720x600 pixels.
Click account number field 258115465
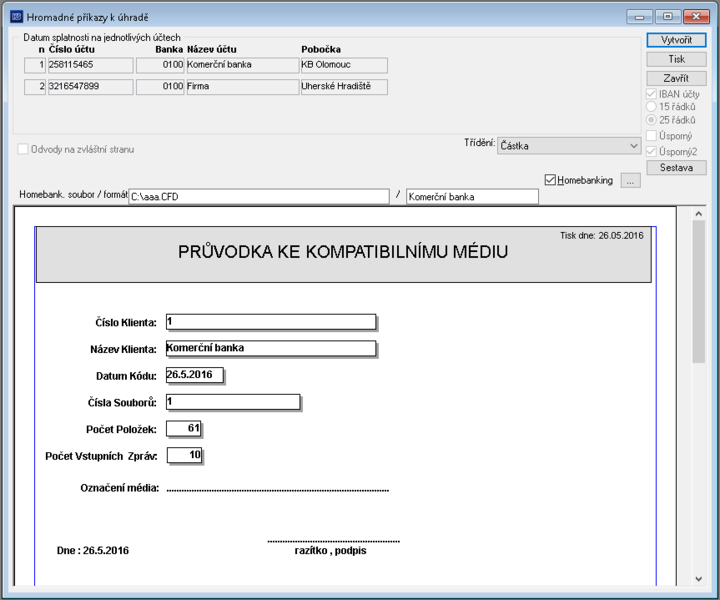[90, 65]
